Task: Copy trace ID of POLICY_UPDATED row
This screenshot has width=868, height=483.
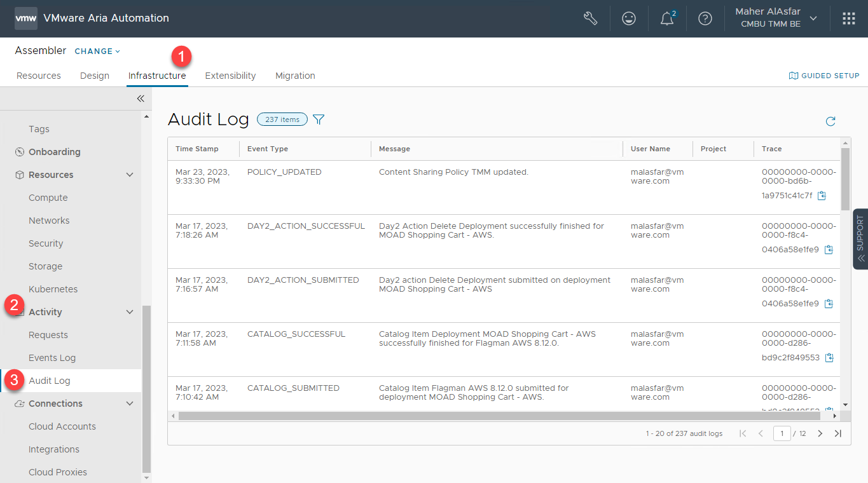Action: (822, 196)
